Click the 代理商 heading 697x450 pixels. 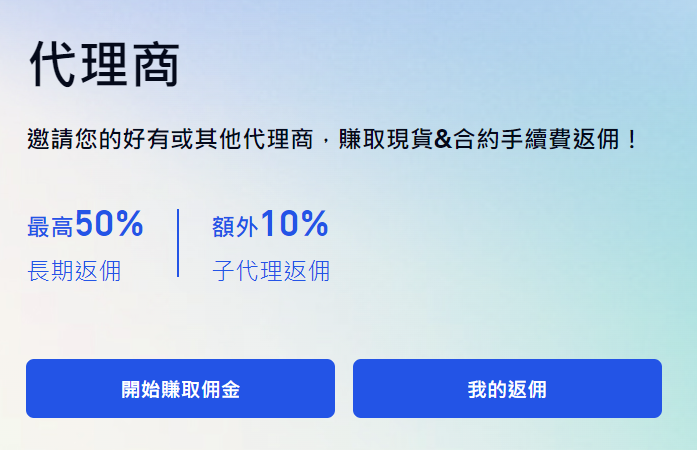pos(104,65)
